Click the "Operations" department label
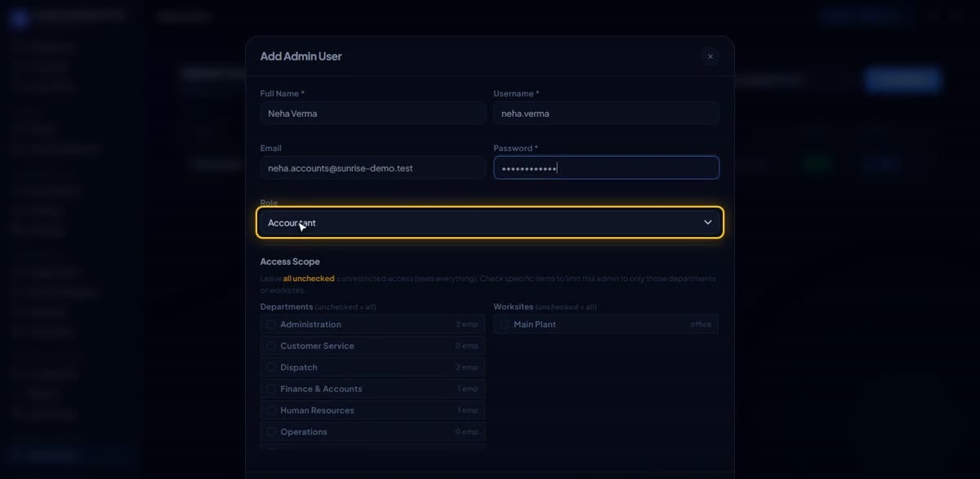980x479 pixels. [x=304, y=432]
